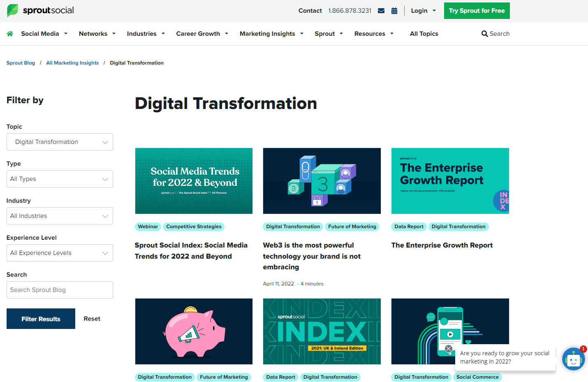Open the Networks menu
The image size is (588, 382).
[x=97, y=34]
